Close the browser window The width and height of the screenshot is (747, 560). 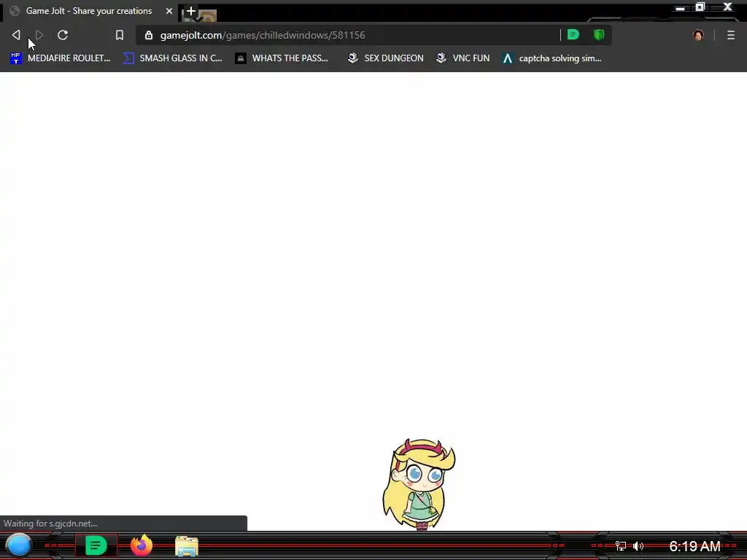click(x=727, y=7)
